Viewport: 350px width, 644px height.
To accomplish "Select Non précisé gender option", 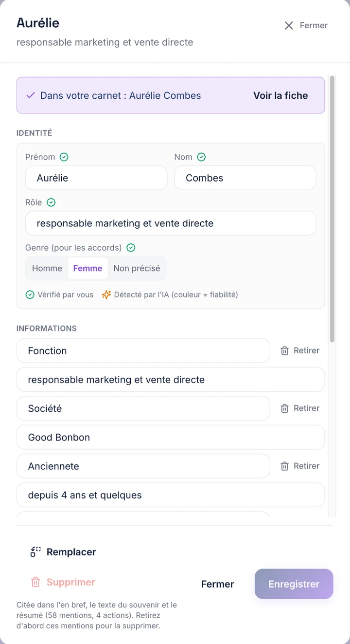I will coord(137,268).
